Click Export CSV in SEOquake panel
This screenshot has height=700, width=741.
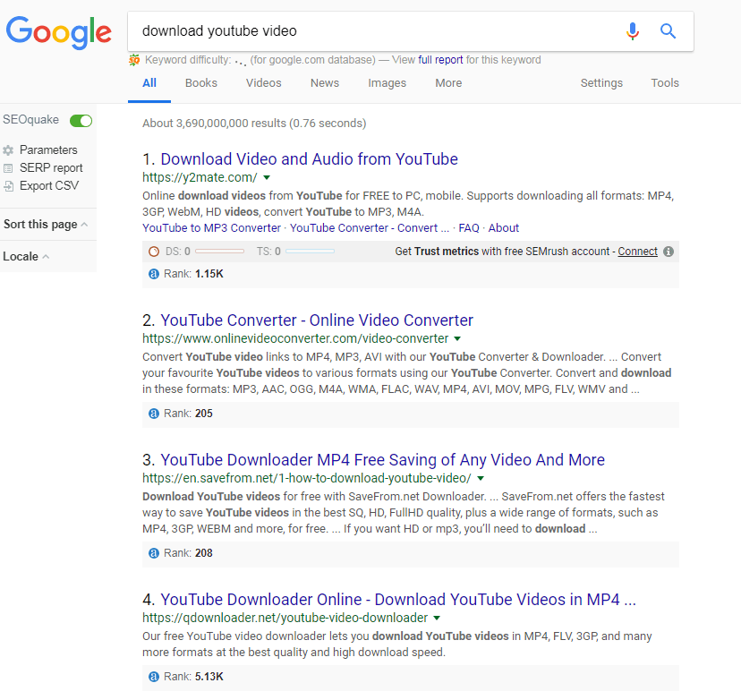point(49,186)
